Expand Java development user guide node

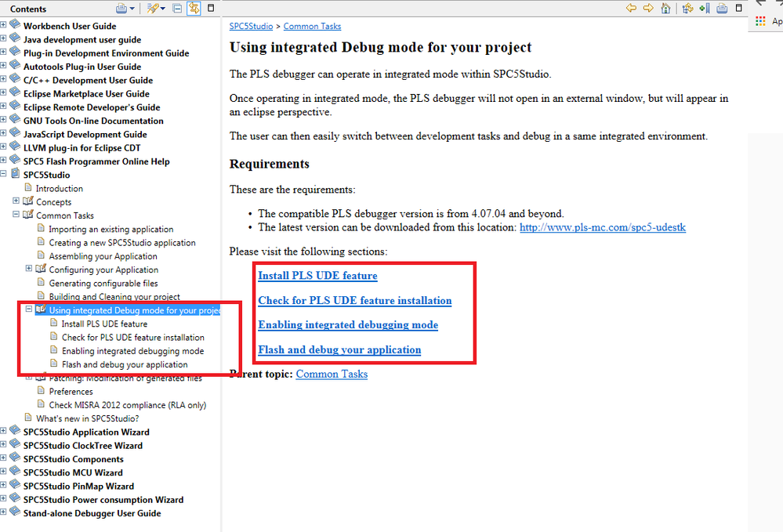click(3, 38)
